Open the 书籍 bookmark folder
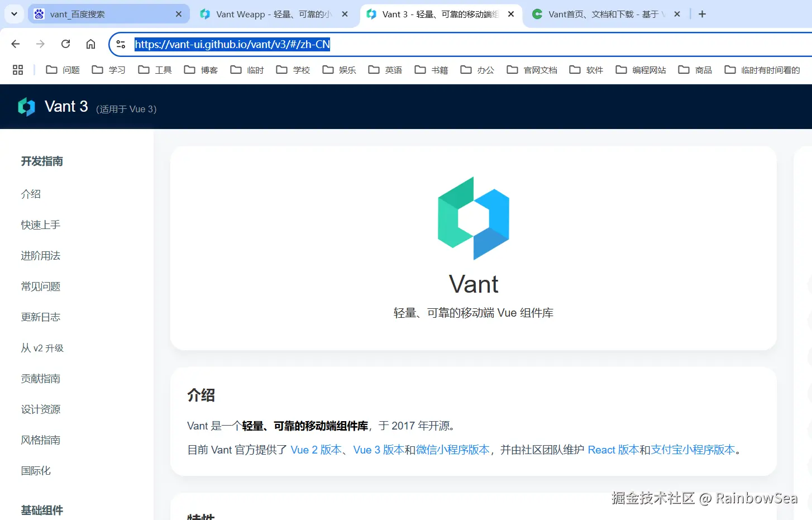The width and height of the screenshot is (812, 520). coord(431,70)
